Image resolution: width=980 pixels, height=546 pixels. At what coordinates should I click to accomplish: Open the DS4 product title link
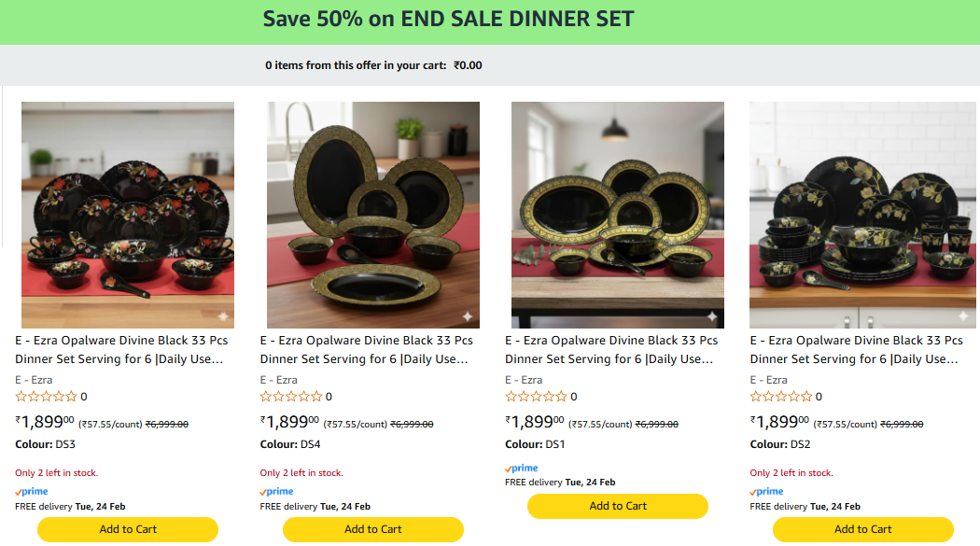pos(367,350)
